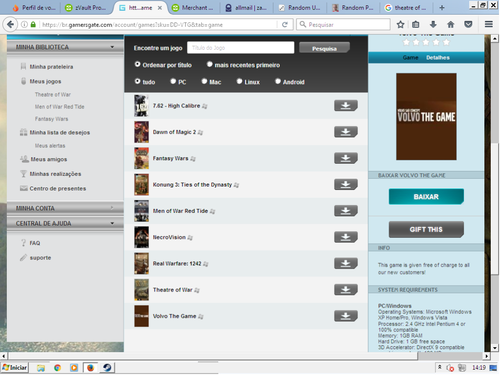The image size is (500, 375).
Task: Open Chrome from the taskbar quick launch
Action: coord(57,368)
